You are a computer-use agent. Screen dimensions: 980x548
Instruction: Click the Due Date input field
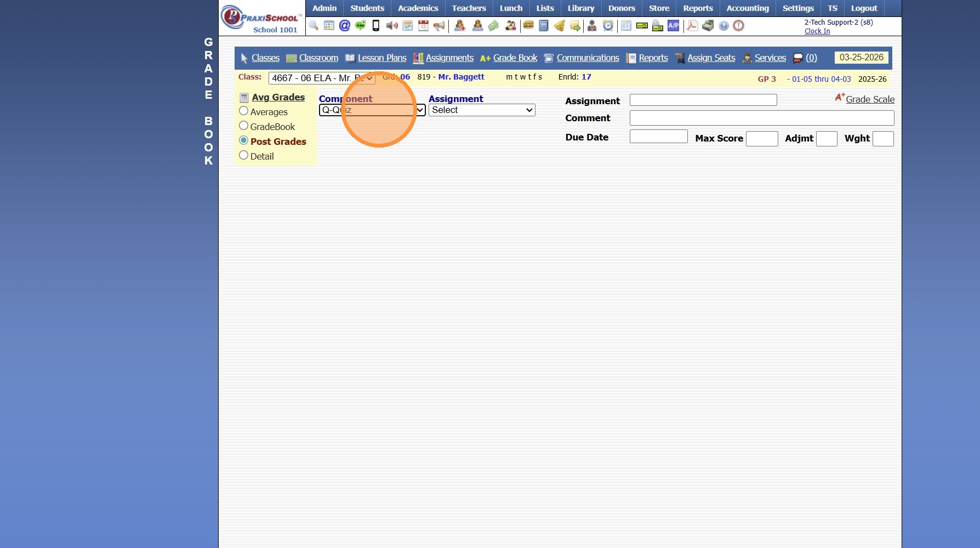tap(659, 137)
